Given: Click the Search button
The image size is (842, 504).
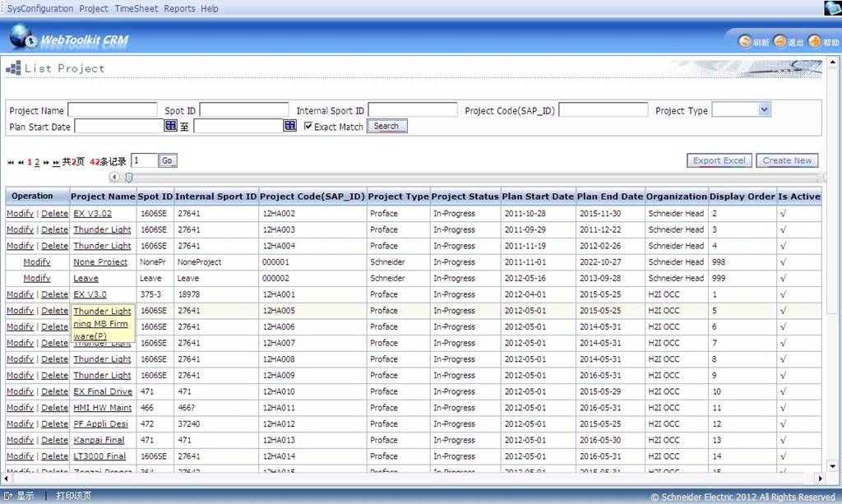Looking at the screenshot, I should [386, 126].
